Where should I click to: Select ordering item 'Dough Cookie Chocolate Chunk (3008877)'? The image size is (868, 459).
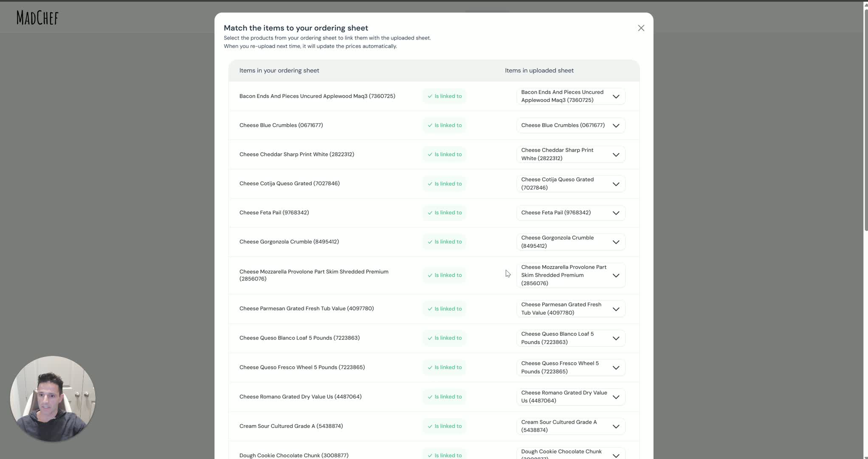(x=294, y=456)
